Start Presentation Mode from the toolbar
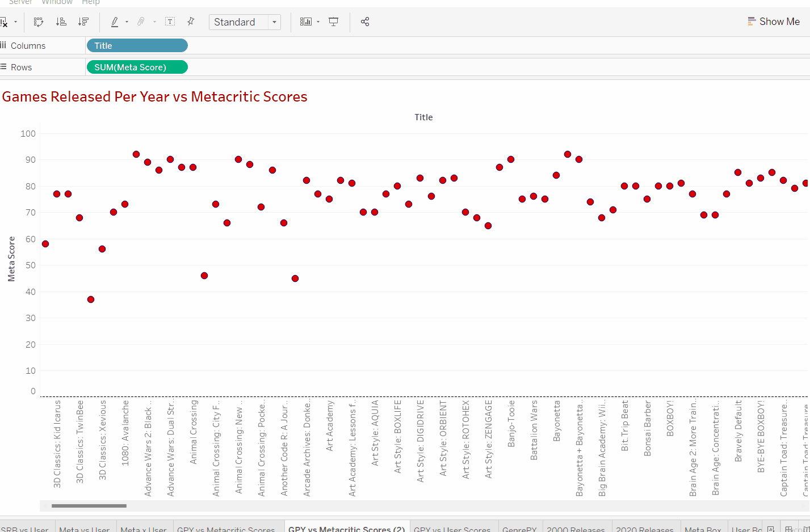The height and width of the screenshot is (532, 810). click(x=334, y=22)
